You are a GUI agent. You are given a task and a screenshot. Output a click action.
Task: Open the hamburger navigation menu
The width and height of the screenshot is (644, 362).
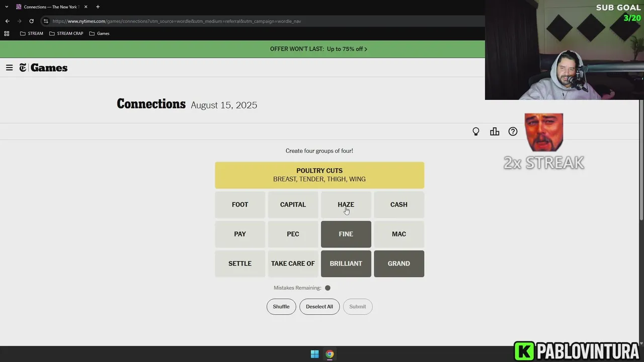[9, 67]
